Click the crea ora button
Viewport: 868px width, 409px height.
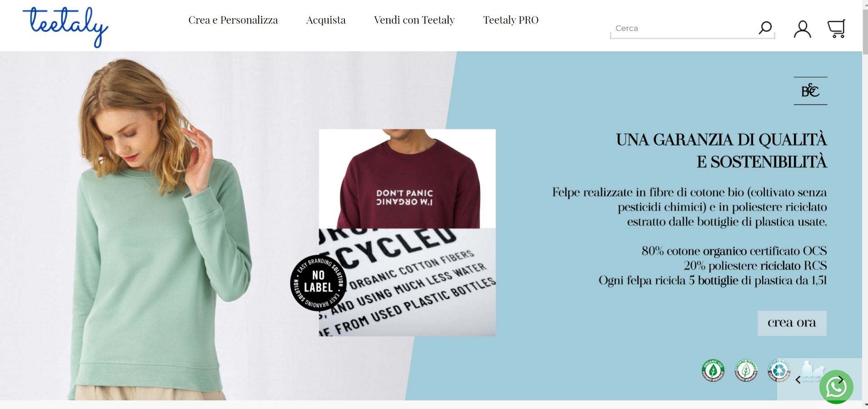pos(792,323)
